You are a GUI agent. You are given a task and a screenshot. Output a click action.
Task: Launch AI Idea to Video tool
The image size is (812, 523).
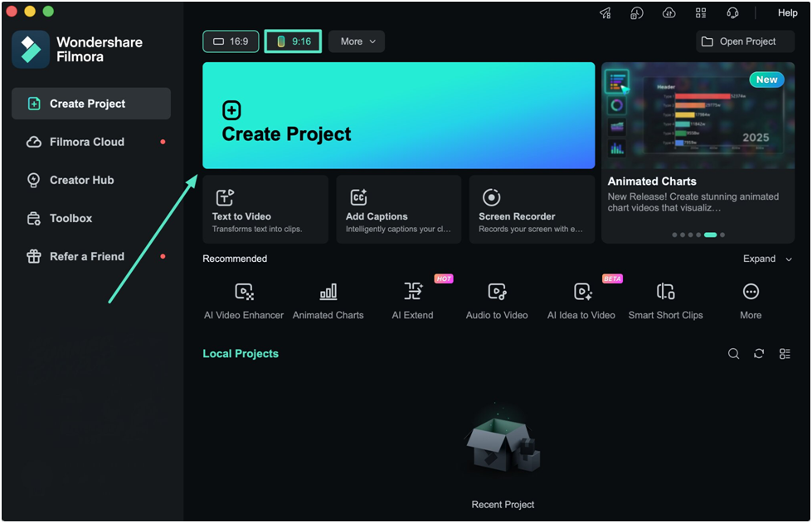(581, 301)
